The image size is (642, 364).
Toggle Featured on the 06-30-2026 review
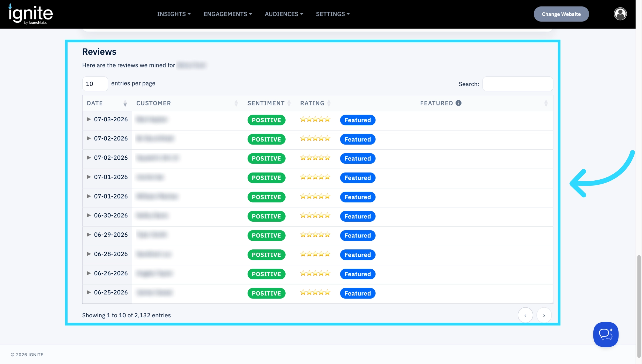point(357,216)
